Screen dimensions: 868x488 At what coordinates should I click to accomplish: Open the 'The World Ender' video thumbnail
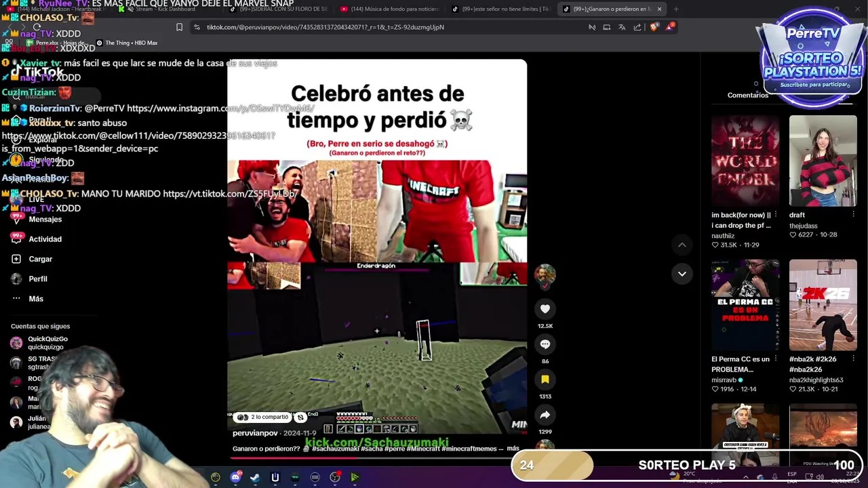click(745, 161)
